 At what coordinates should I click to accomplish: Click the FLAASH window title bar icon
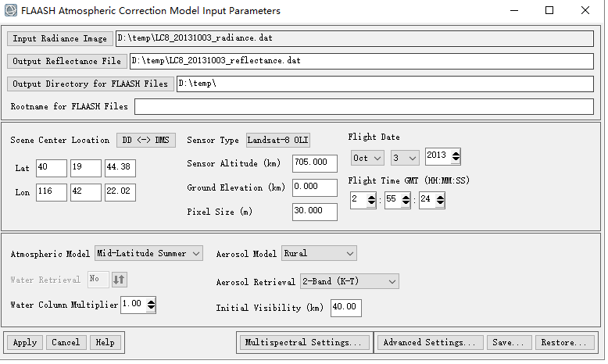(10, 10)
